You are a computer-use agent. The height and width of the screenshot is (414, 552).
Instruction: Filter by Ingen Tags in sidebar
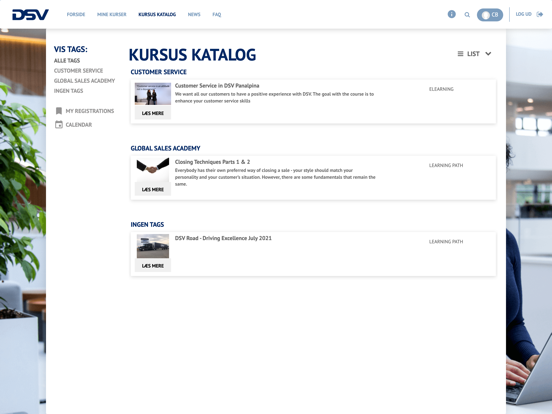point(69,91)
